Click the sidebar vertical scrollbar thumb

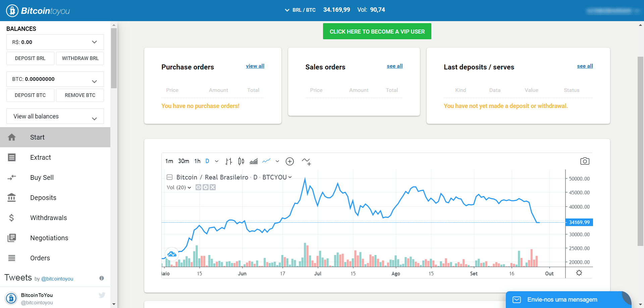[x=114, y=58]
